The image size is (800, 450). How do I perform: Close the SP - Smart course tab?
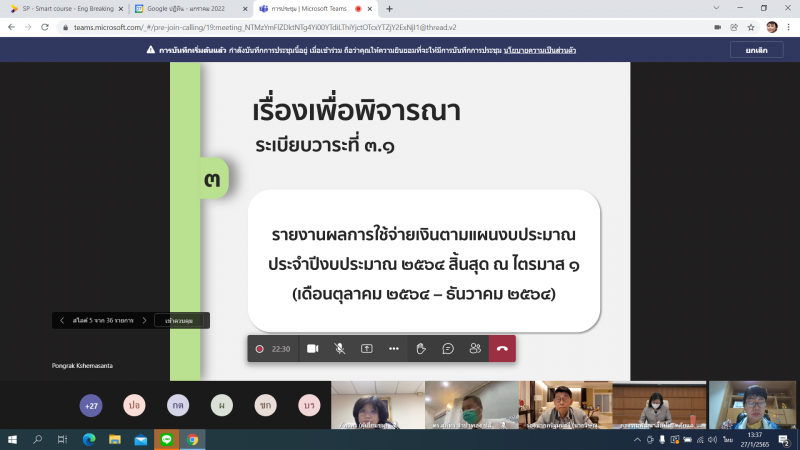tap(121, 9)
